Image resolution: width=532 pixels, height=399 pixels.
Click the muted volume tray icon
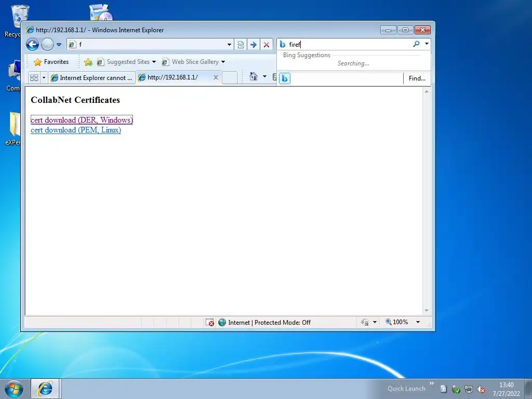coord(481,389)
